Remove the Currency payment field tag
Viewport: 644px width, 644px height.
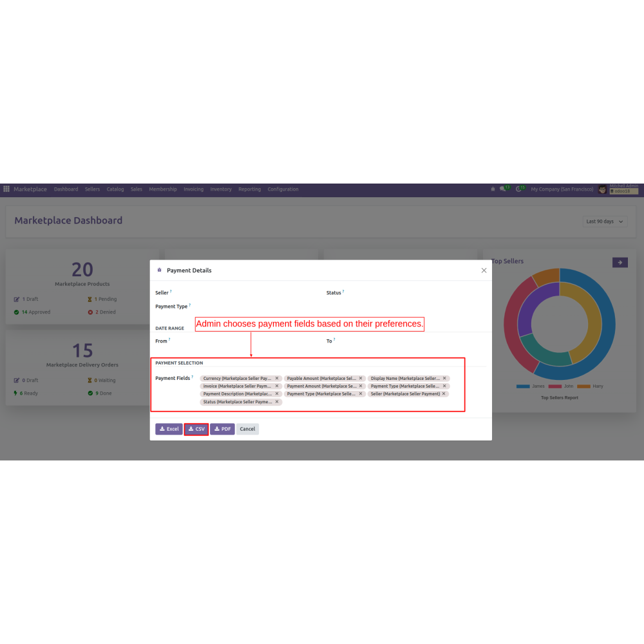pos(277,379)
